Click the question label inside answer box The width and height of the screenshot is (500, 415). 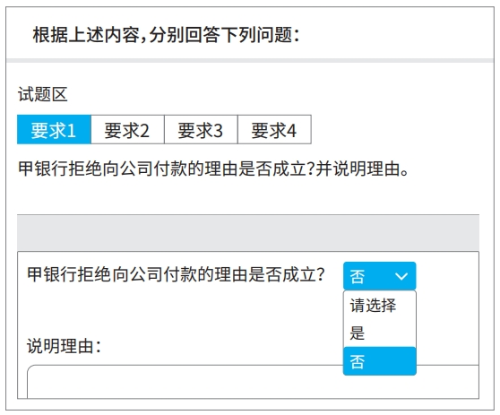tap(176, 275)
